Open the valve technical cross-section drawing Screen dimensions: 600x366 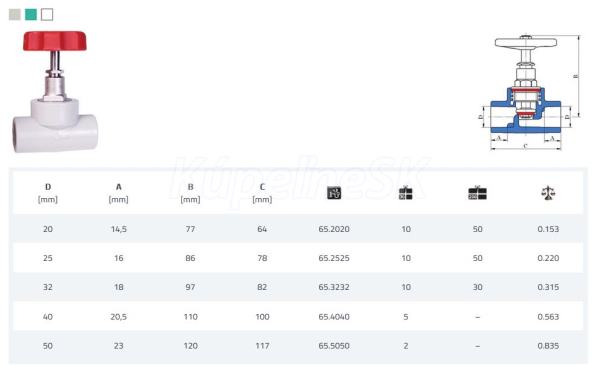pyautogui.click(x=530, y=92)
